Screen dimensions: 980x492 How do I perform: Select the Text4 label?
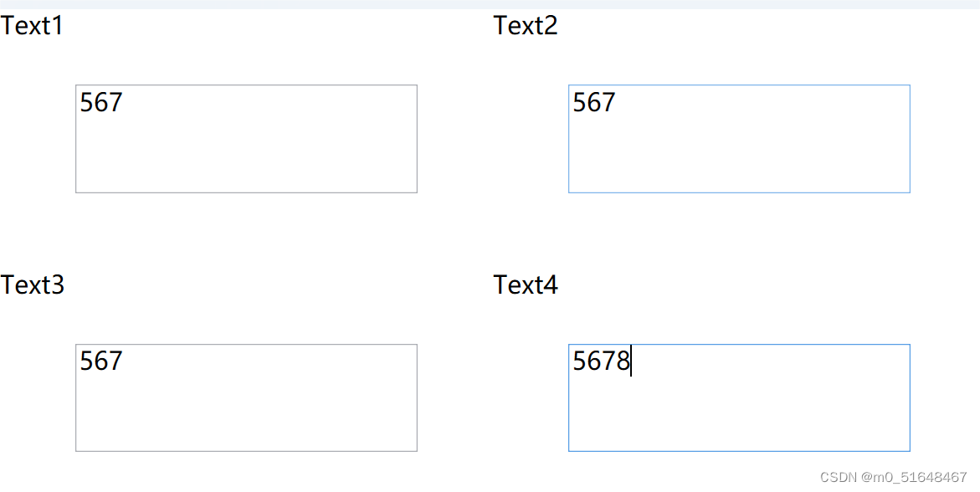pos(526,284)
